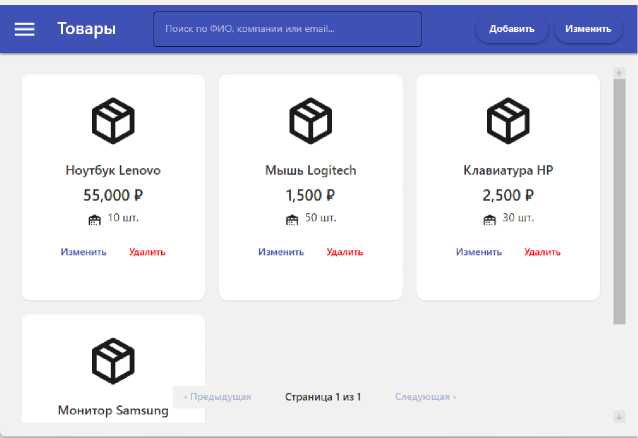Click the scrollbar up arrow
This screenshot has width=638, height=438.
point(619,72)
